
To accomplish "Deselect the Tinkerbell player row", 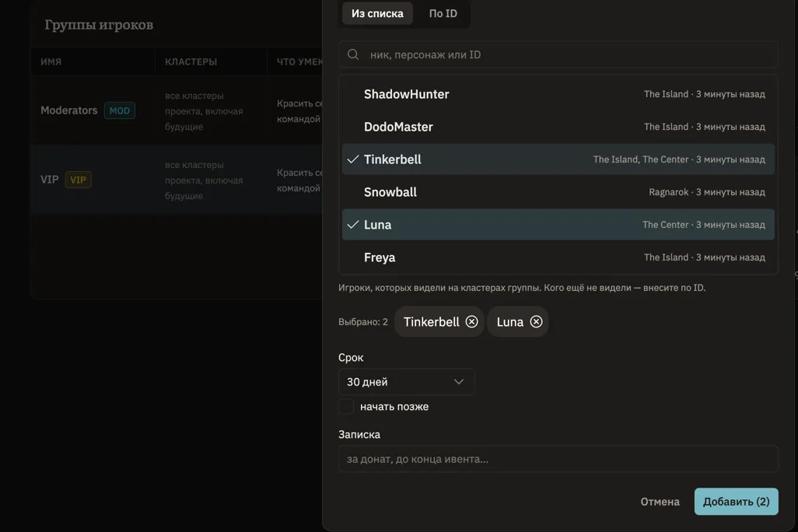I will [x=558, y=159].
